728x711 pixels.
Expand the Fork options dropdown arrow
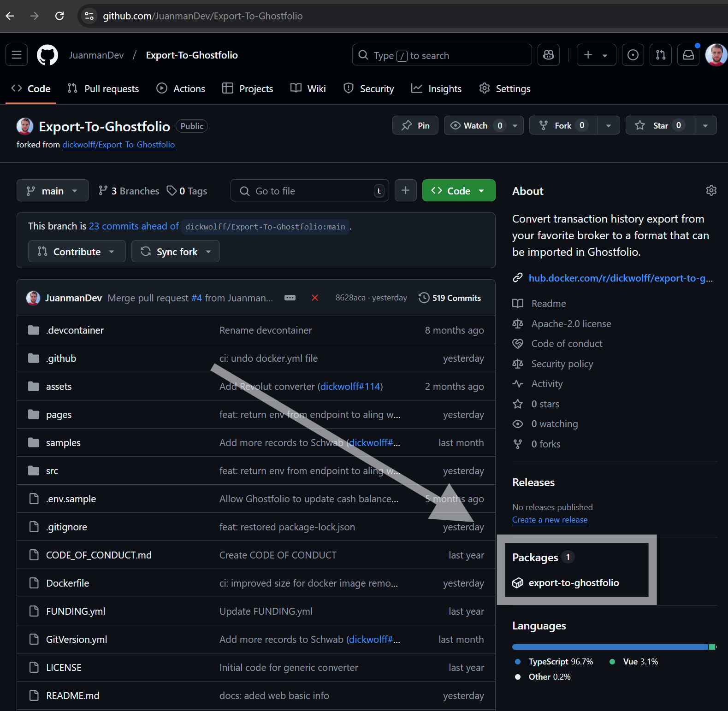coord(609,125)
